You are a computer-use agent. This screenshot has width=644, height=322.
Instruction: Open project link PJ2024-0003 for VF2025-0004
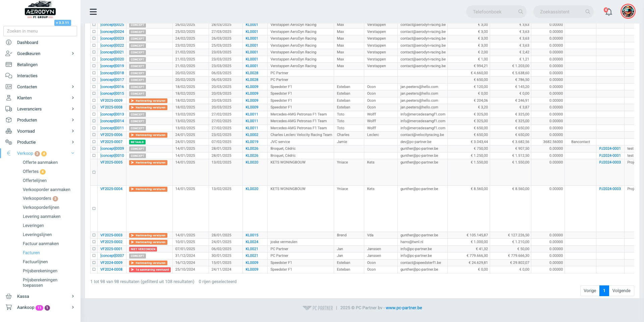[610, 189]
